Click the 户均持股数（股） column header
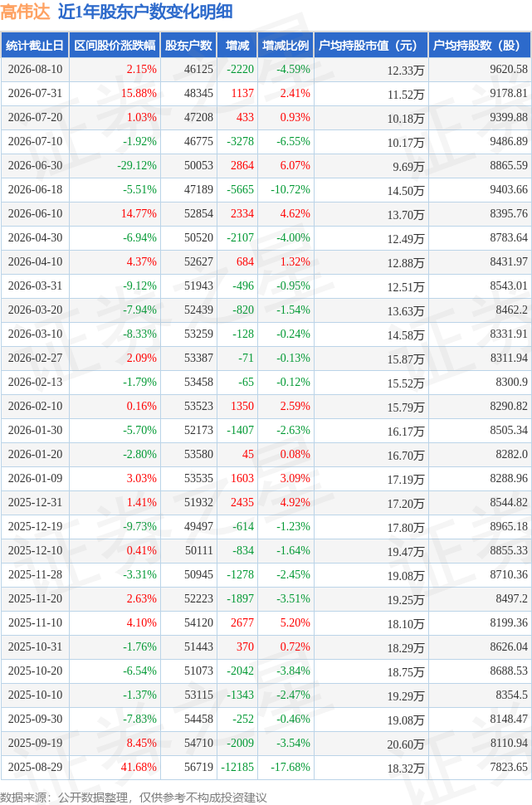 480,46
